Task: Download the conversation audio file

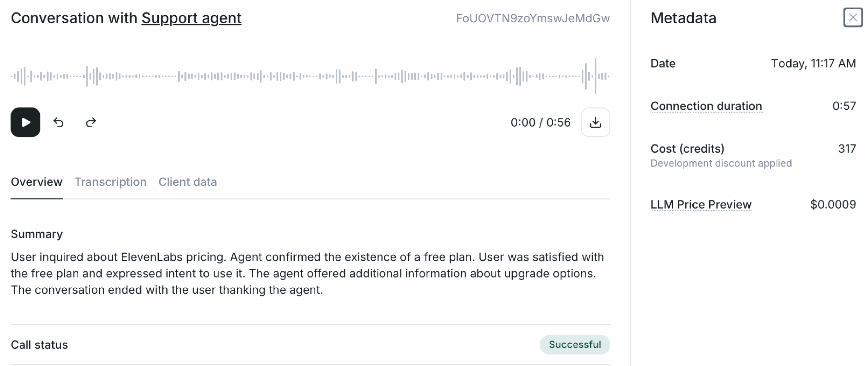Action: coord(595,122)
